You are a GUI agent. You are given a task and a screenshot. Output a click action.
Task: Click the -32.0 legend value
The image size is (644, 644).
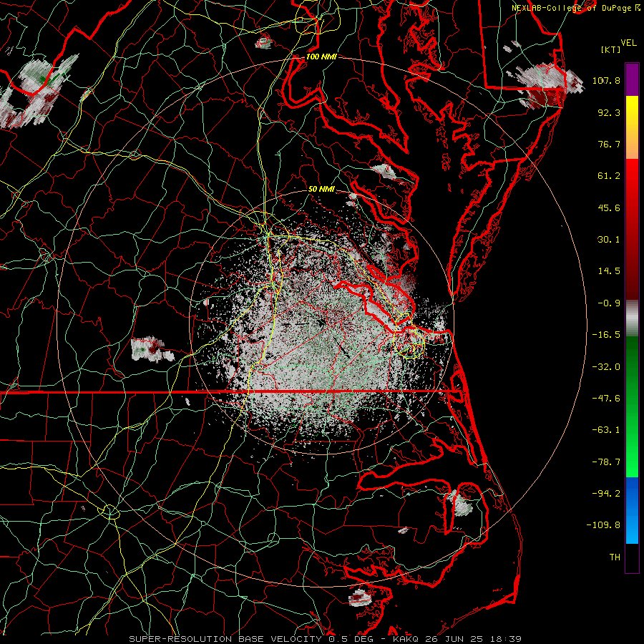point(606,367)
